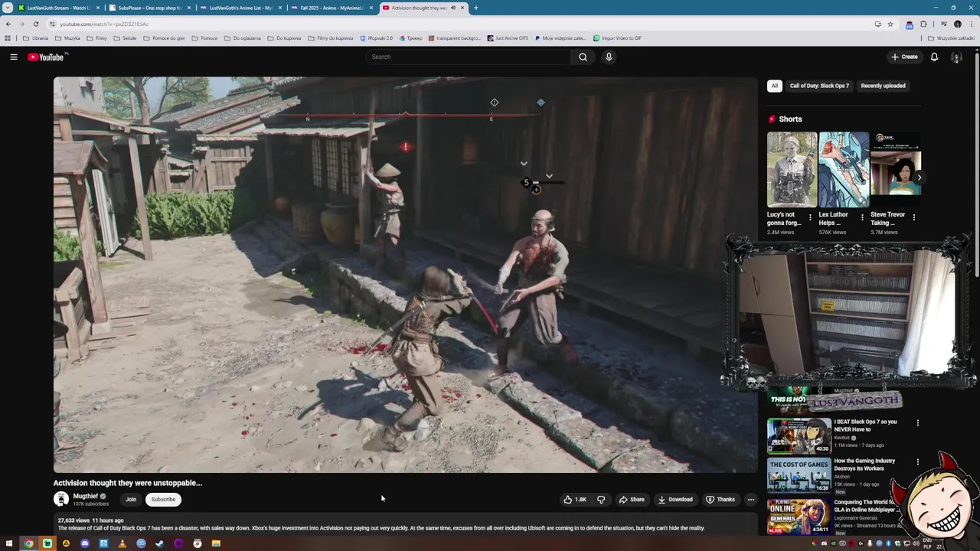Viewport: 980px width, 551px height.
Task: Open the Mugthief channel name link
Action: [x=86, y=496]
